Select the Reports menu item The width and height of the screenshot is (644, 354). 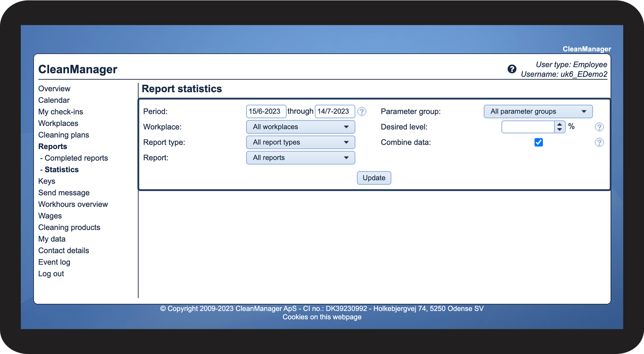click(53, 147)
